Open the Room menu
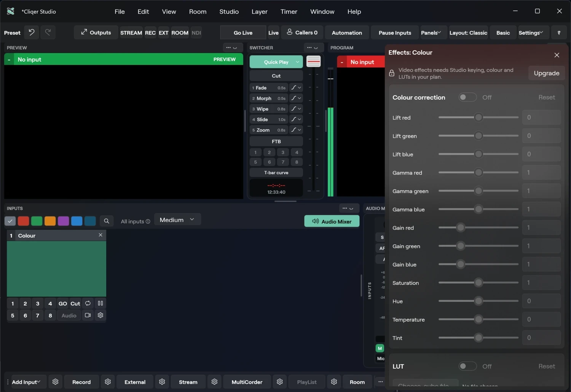571x392 pixels. (198, 12)
